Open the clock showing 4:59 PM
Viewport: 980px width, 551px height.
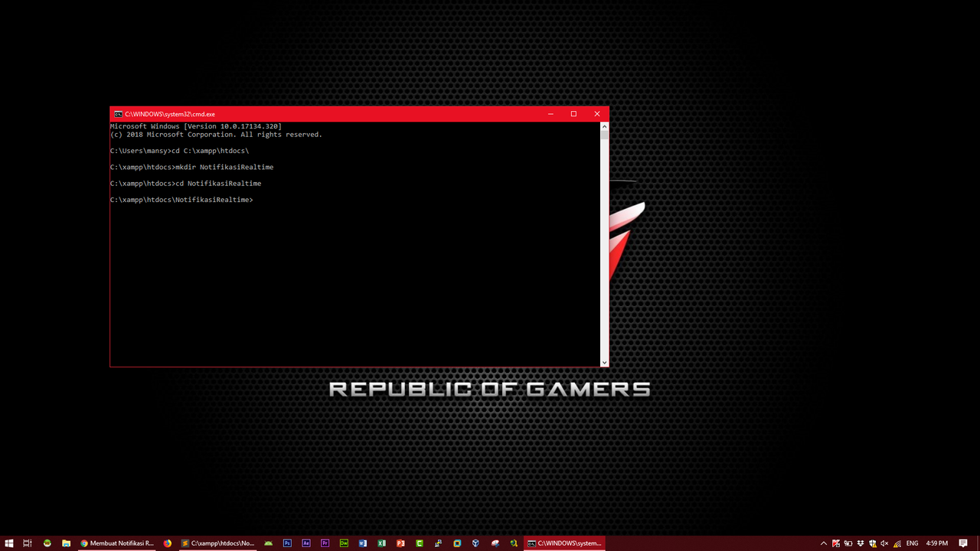(937, 543)
